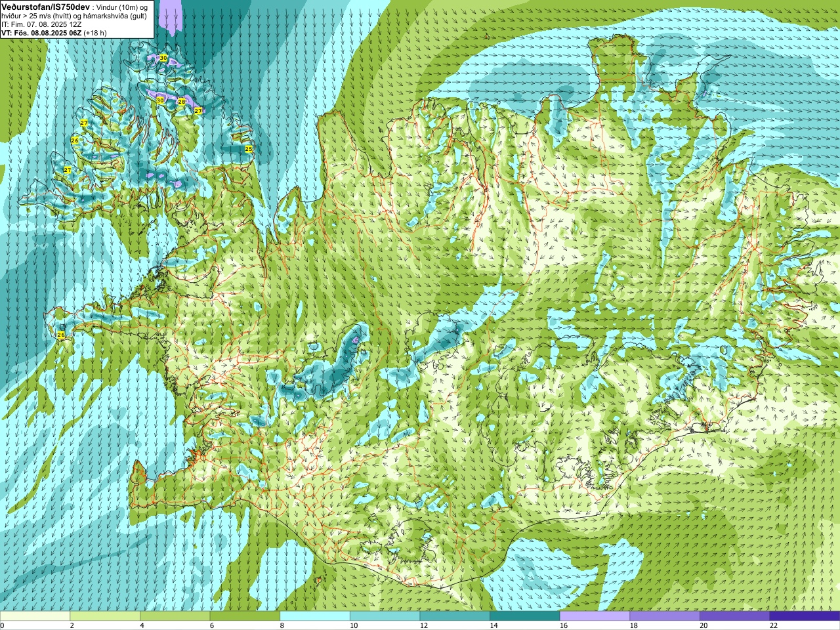This screenshot has width=840, height=630.
Task: Click the 6–8 m/s olive green legend swatch
Action: point(245,616)
